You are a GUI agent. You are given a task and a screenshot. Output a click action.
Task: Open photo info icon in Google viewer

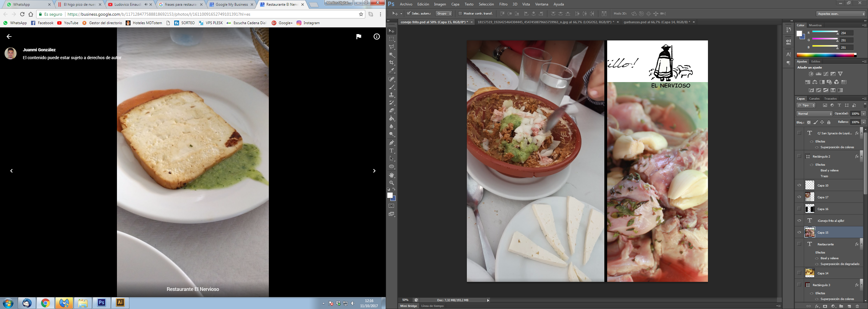[376, 37]
